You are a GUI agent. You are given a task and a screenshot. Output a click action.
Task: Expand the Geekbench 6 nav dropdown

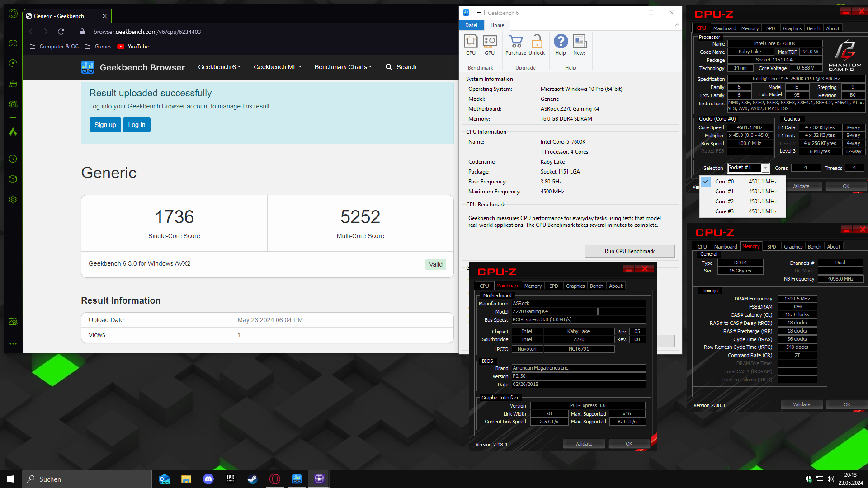[x=219, y=67]
